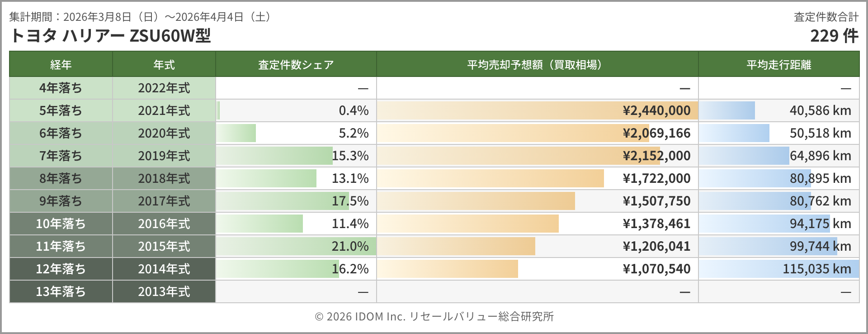The height and width of the screenshot is (334, 868).
Task: Select the 12年落ち row label
Action: tap(61, 269)
